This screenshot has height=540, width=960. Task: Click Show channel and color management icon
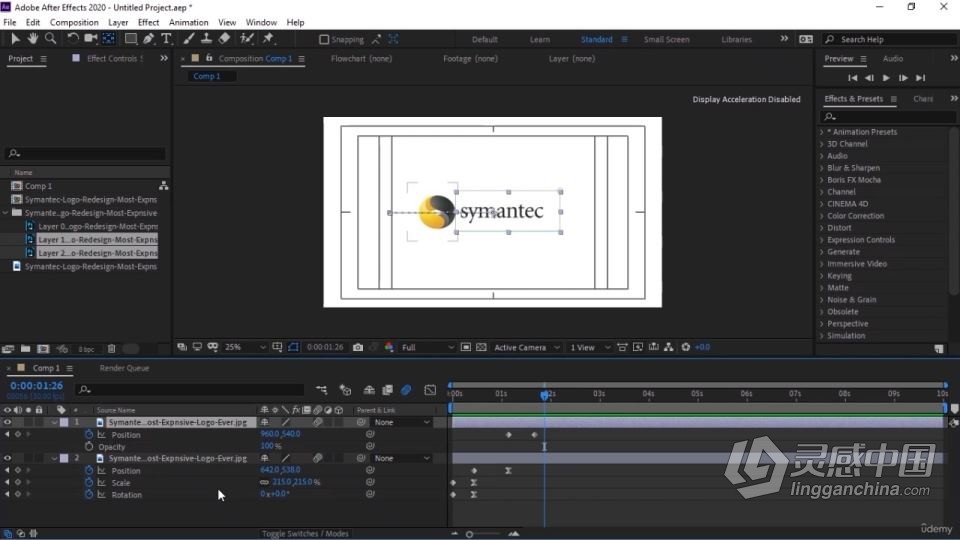click(x=389, y=347)
